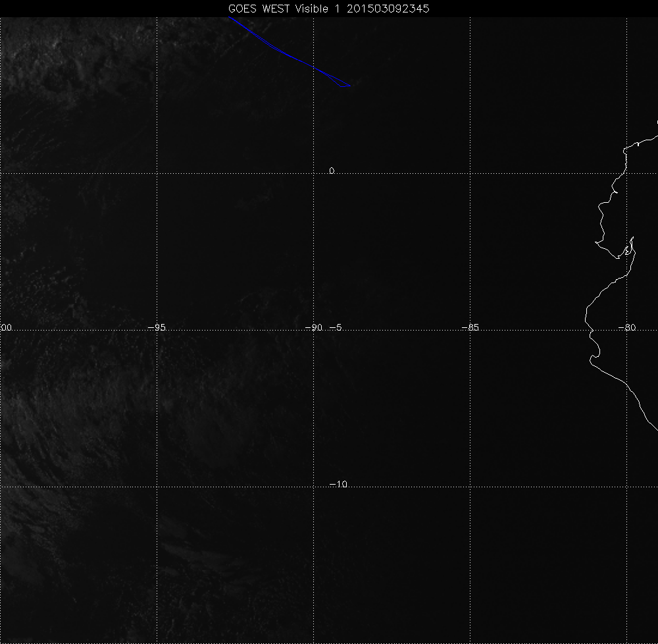
Task: Click the 0 latitude label
Action: [x=332, y=171]
